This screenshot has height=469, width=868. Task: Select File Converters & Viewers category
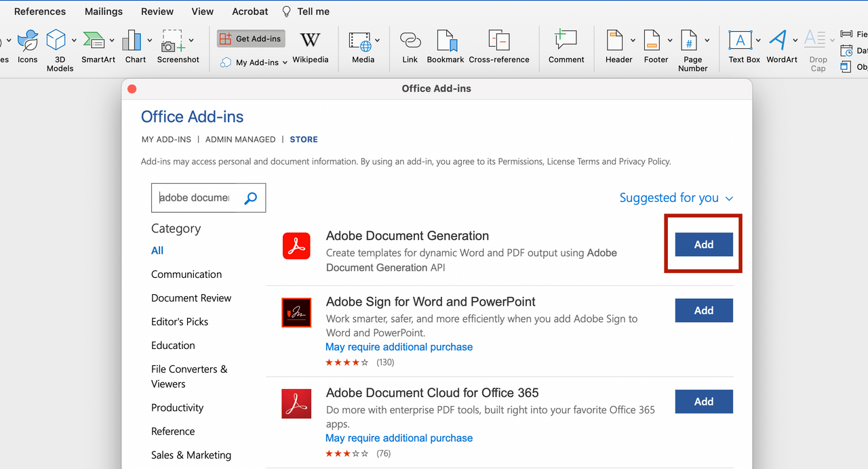click(x=189, y=377)
